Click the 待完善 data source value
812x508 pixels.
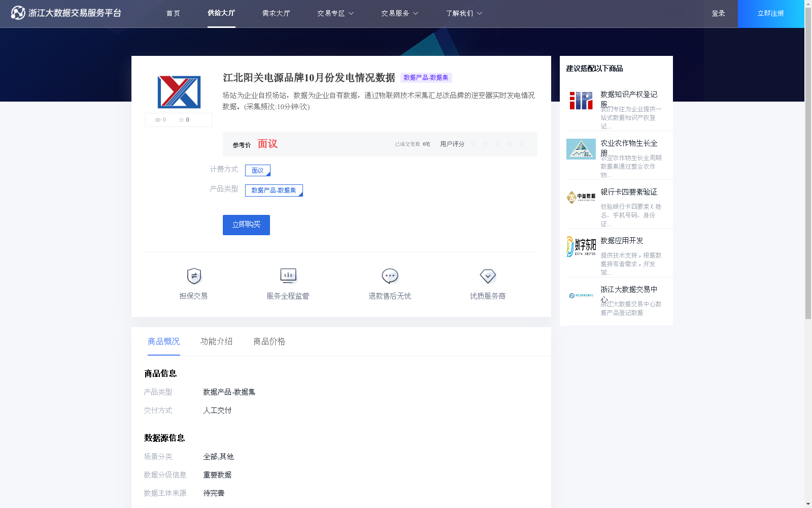click(214, 493)
